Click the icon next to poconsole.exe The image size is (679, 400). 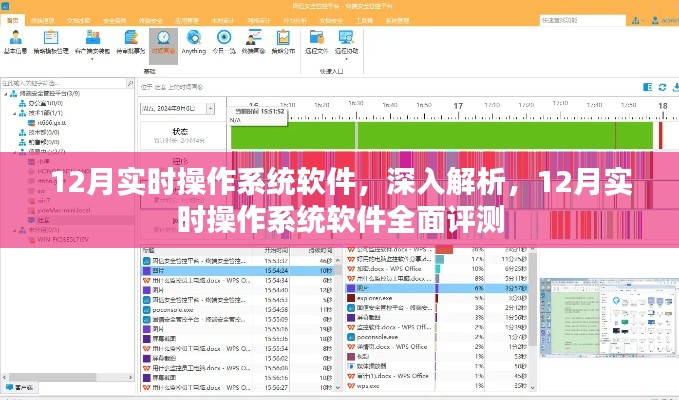point(147,311)
